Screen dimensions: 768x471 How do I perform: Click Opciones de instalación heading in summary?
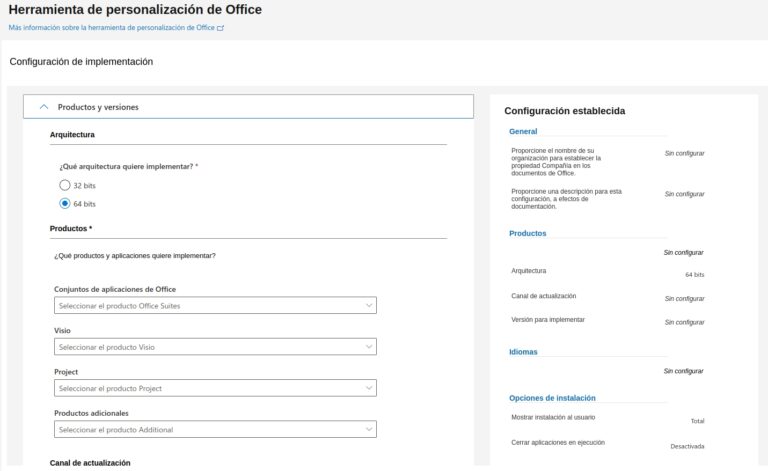(x=552, y=398)
